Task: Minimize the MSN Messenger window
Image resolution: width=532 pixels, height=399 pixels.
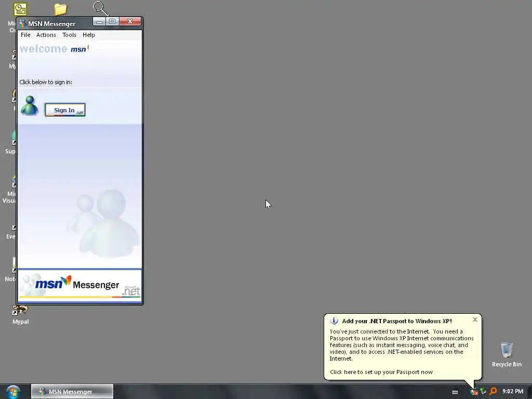Action: tap(99, 22)
